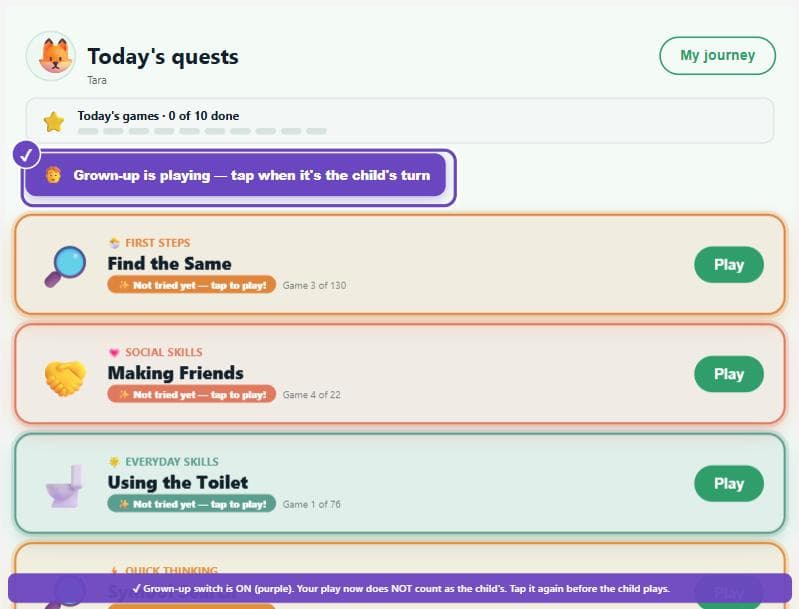This screenshot has height=609, width=799.
Task: Click the gold star icon
Action: click(54, 122)
